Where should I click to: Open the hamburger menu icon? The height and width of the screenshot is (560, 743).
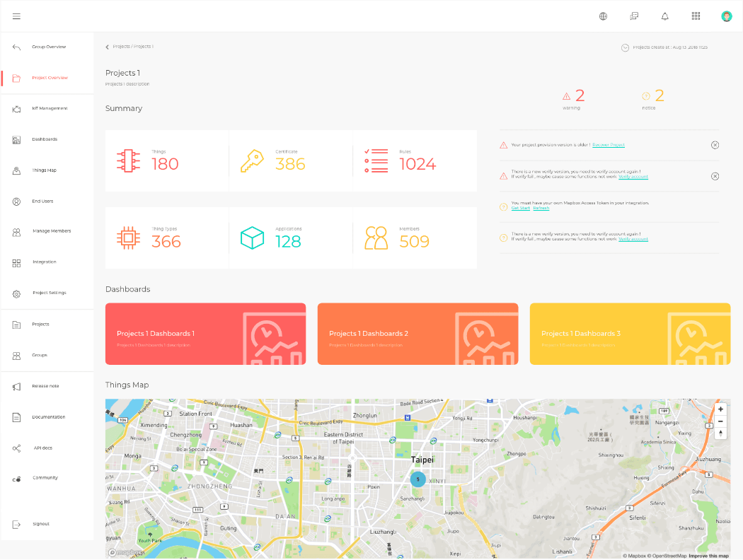coord(16,16)
